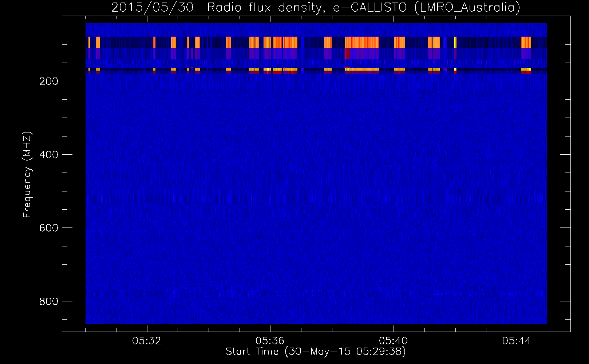Select the 05:32 time tick label

pos(147,341)
